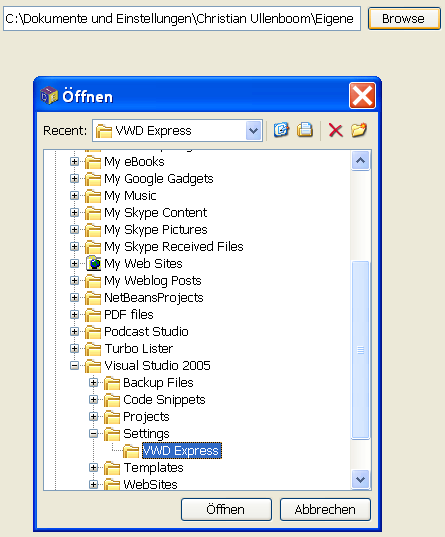Open the Recent folder dropdown
Image resolution: width=445 pixels, height=537 pixels.
(x=254, y=130)
